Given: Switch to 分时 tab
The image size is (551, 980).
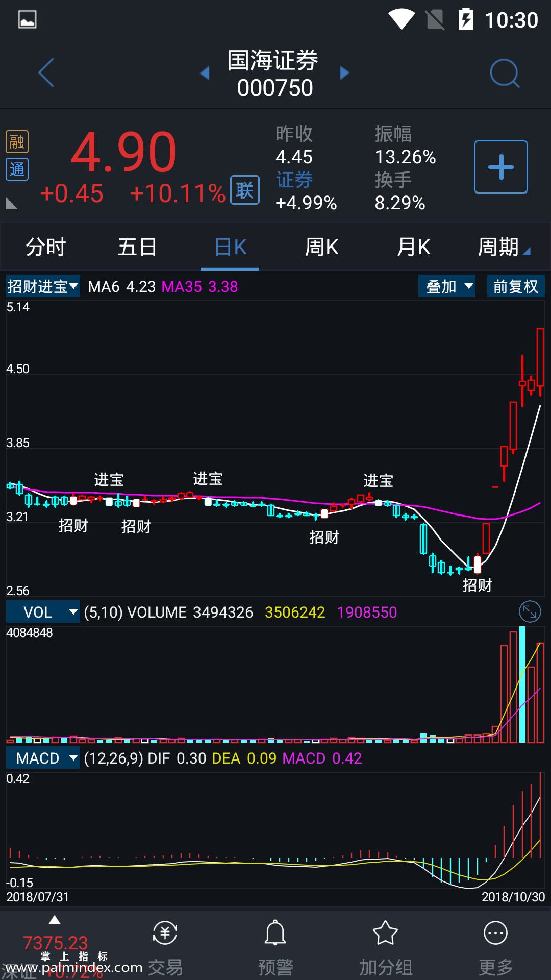Looking at the screenshot, I should [x=46, y=247].
